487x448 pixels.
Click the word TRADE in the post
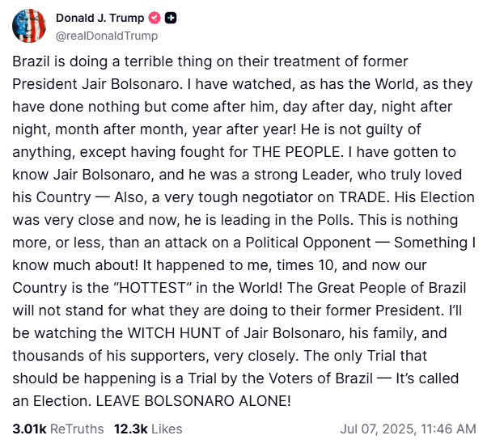point(362,197)
